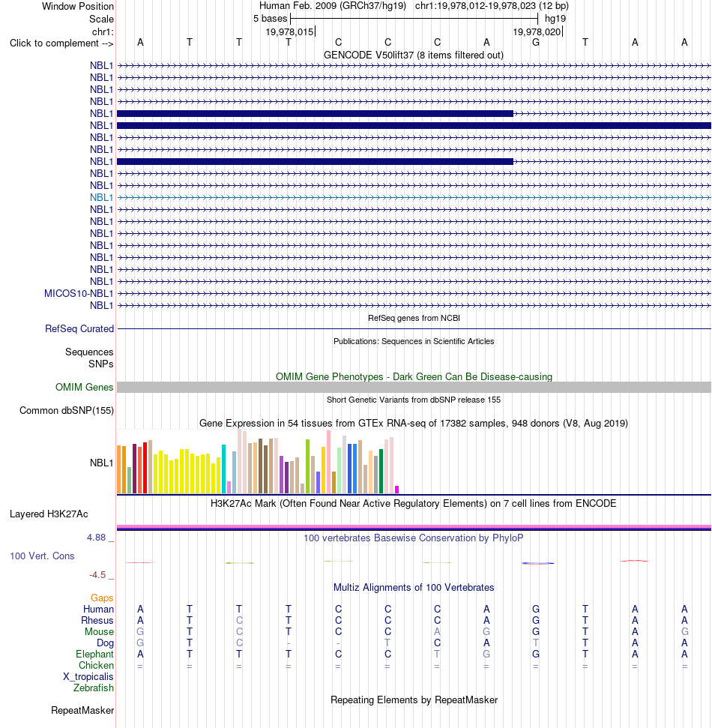Click the 19,978,015 position marker
Image resolution: width=712 pixels, height=728 pixels.
pyautogui.click(x=290, y=31)
